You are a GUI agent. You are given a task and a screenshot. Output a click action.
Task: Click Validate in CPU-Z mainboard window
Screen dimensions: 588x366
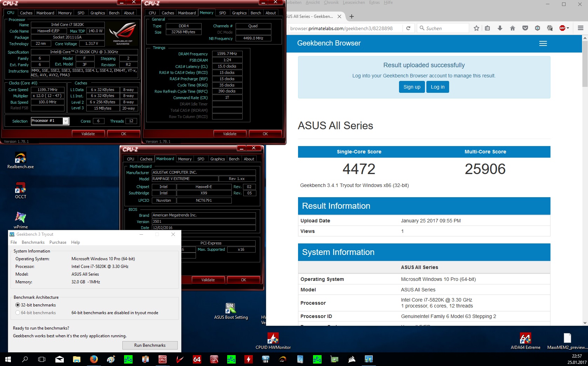coord(208,280)
